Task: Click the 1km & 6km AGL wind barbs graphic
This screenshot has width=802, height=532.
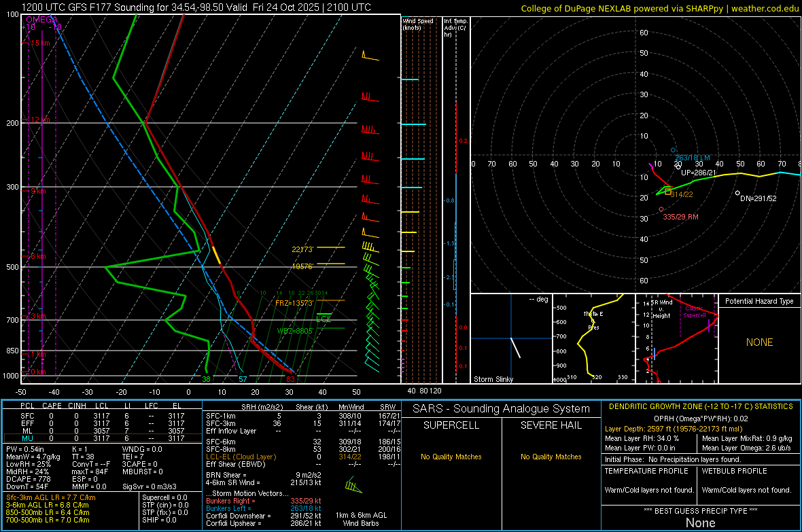Action: click(353, 485)
